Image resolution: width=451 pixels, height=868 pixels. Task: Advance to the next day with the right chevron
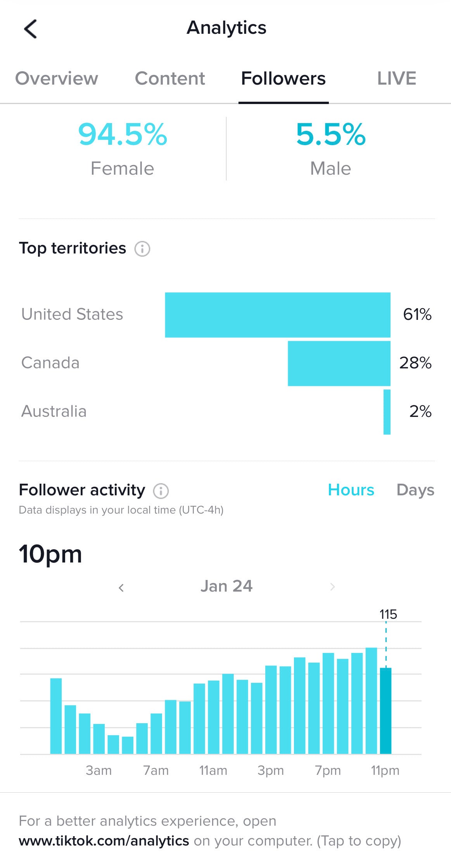coord(332,587)
